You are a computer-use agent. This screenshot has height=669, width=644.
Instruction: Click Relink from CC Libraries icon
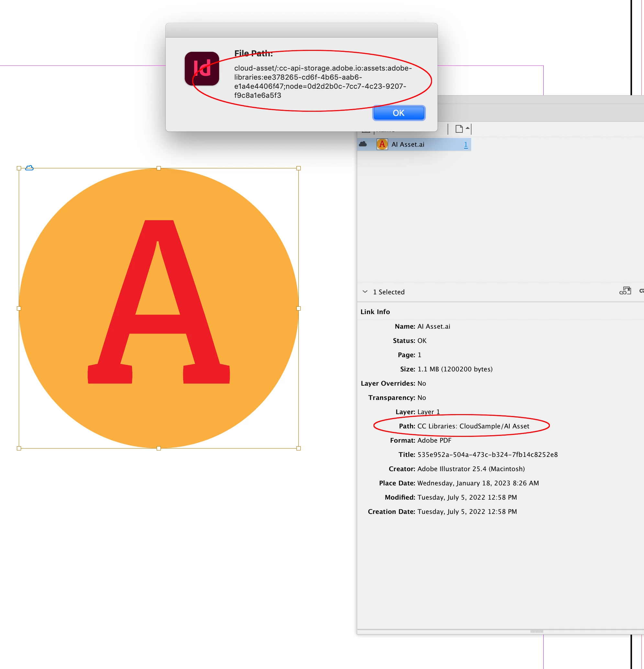(x=625, y=291)
